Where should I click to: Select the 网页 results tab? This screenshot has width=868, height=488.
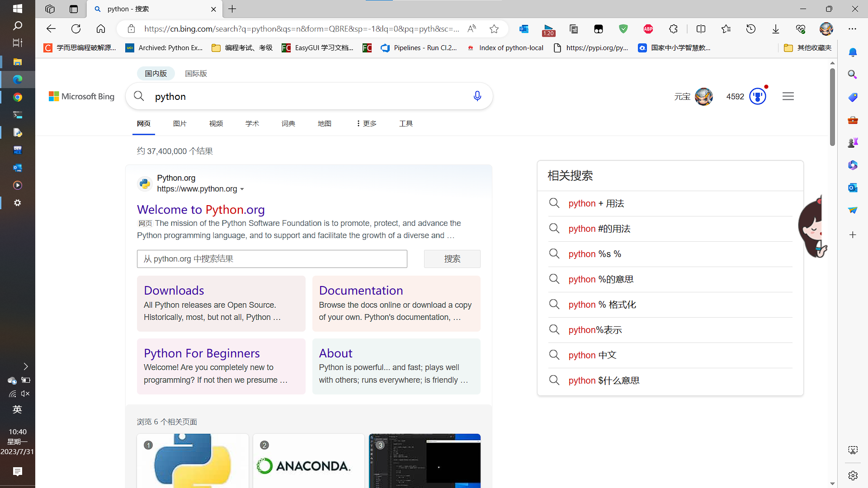click(x=144, y=123)
